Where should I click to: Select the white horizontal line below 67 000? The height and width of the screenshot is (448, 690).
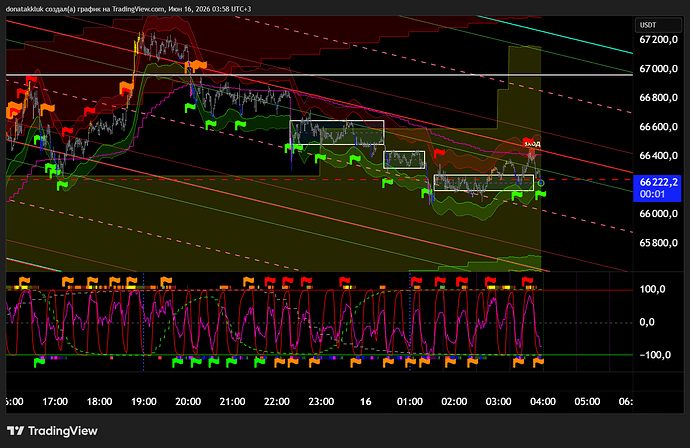pyautogui.click(x=319, y=75)
